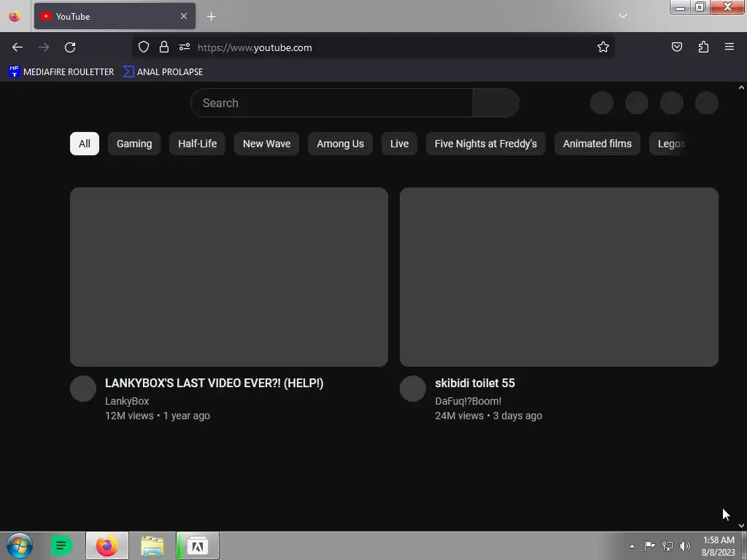
Task: Click the LankyBox channel avatar placeholder
Action: [x=83, y=389]
